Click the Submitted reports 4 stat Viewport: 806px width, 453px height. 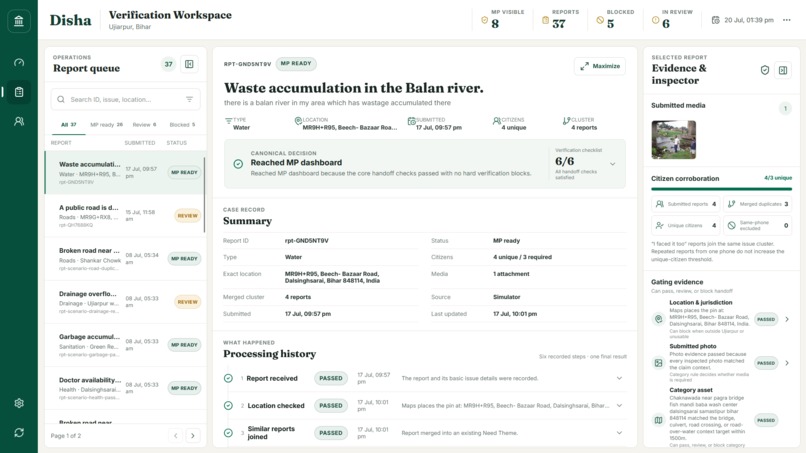(686, 204)
